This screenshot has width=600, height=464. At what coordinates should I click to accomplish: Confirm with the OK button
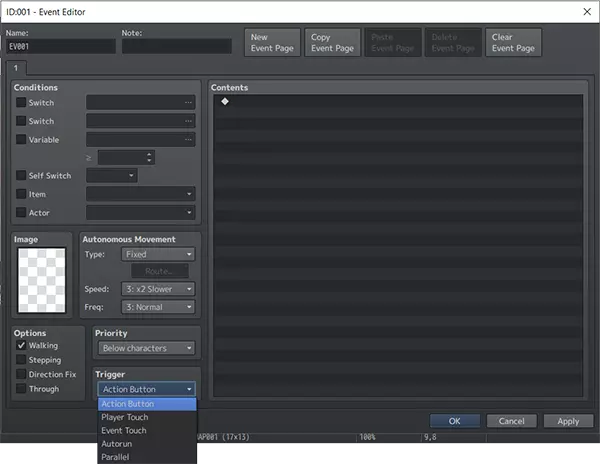coord(455,421)
